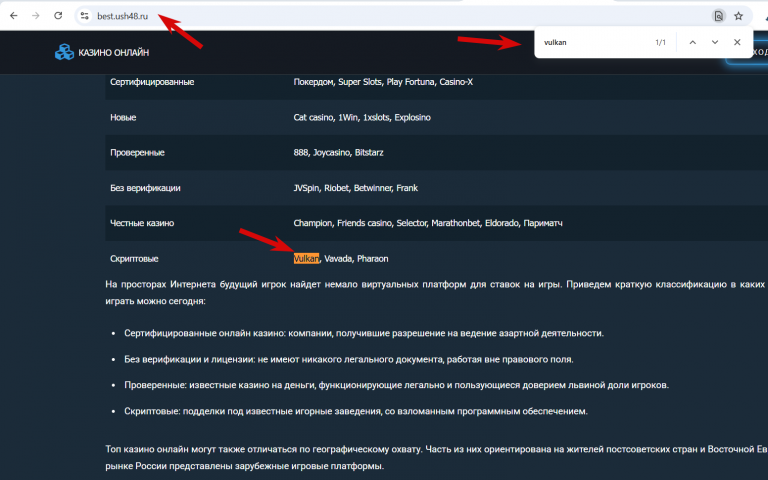The image size is (768, 480).
Task: Click the cell starting with Champion
Action: pyautogui.click(x=428, y=223)
